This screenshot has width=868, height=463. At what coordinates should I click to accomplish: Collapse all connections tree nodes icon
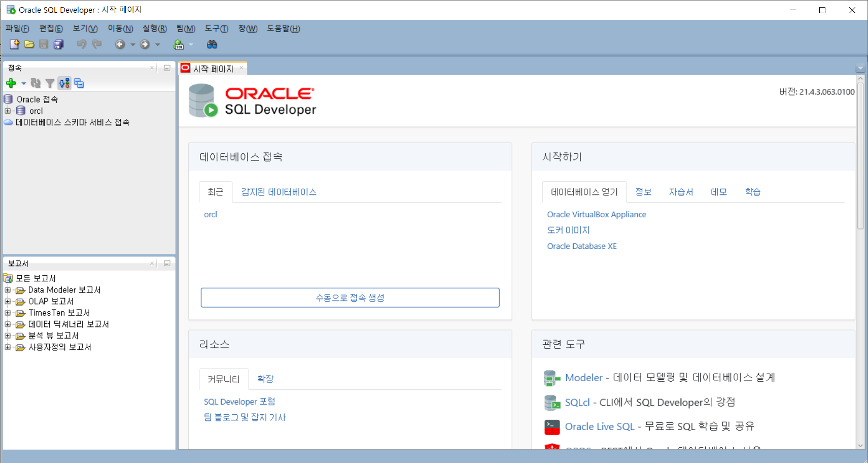point(79,83)
